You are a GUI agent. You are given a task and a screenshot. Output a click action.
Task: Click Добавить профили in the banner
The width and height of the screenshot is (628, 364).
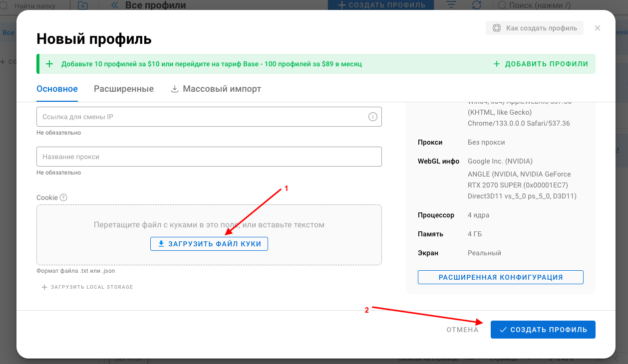coord(541,64)
